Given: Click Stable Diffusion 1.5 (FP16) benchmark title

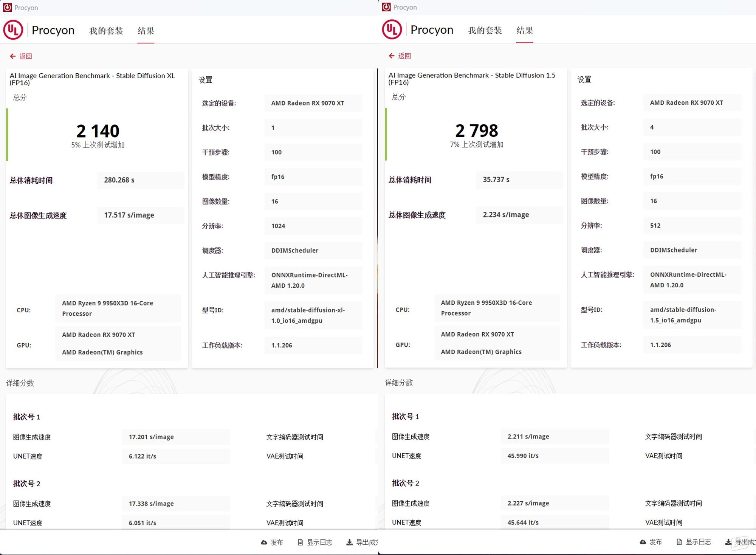Looking at the screenshot, I should pyautogui.click(x=472, y=79).
